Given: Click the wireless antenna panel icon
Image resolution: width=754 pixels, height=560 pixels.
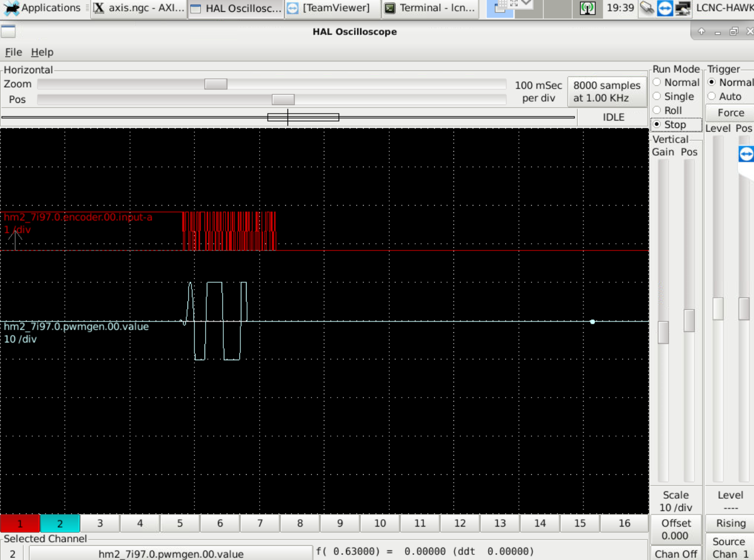Looking at the screenshot, I should (x=588, y=8).
